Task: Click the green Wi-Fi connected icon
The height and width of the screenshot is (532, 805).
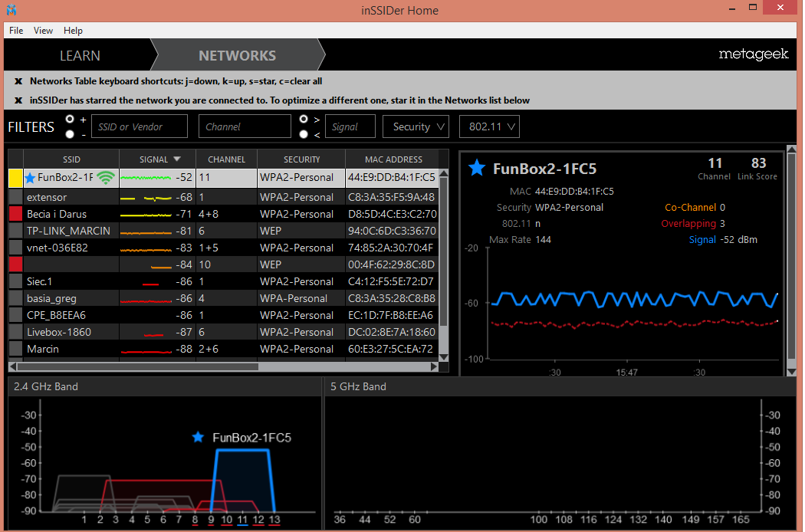Action: [106, 178]
